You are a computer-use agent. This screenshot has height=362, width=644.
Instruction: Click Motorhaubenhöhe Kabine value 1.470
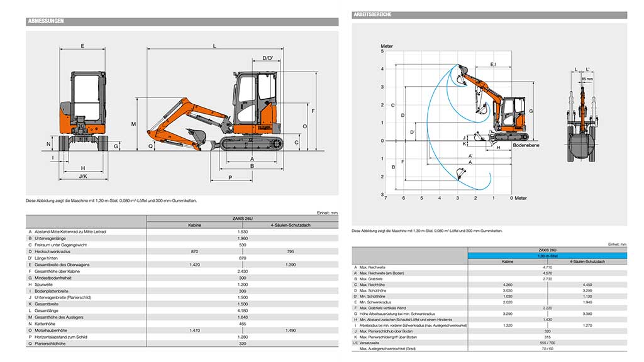pyautogui.click(x=195, y=331)
